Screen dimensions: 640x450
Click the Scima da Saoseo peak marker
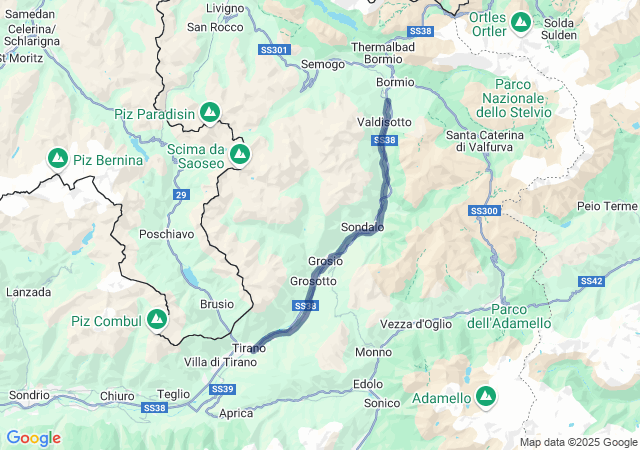(240, 155)
